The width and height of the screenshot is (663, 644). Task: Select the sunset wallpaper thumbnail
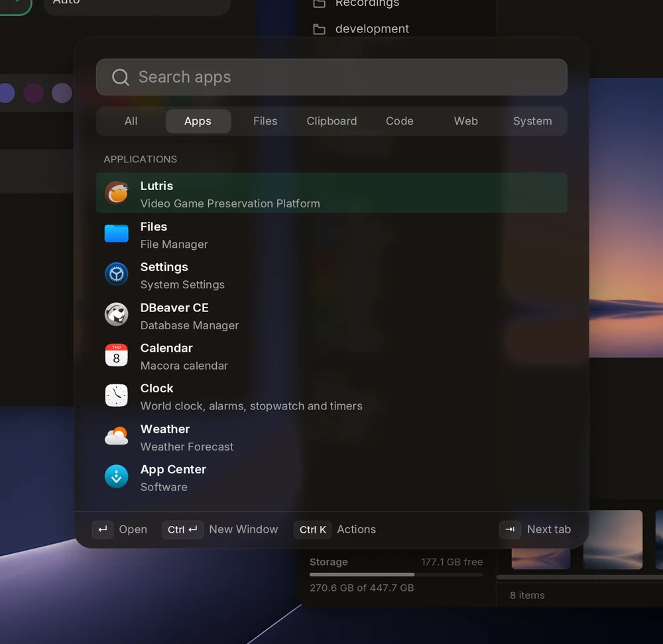(541, 559)
